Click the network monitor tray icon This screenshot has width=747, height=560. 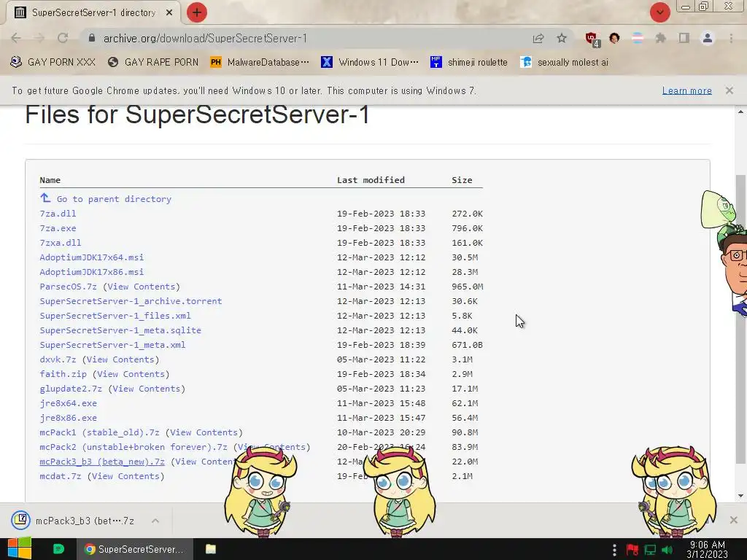(650, 550)
